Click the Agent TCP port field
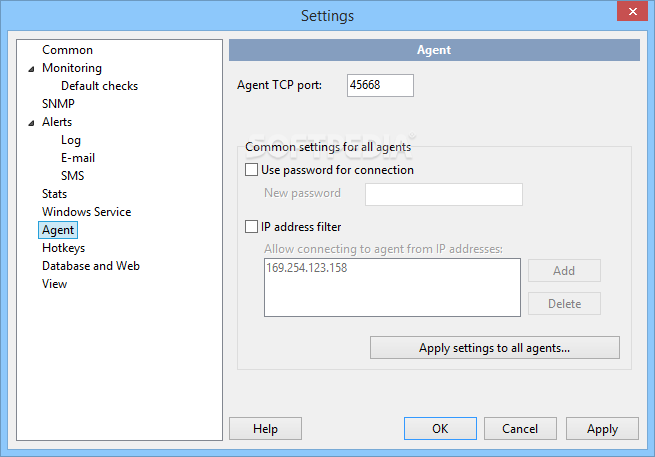This screenshot has height=457, width=655. click(x=380, y=85)
